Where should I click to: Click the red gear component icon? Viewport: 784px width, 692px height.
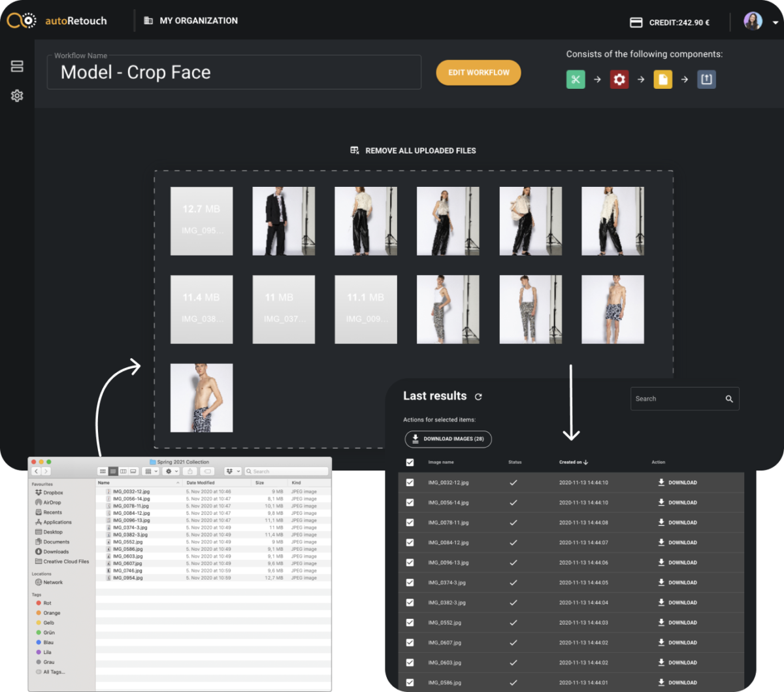(619, 80)
